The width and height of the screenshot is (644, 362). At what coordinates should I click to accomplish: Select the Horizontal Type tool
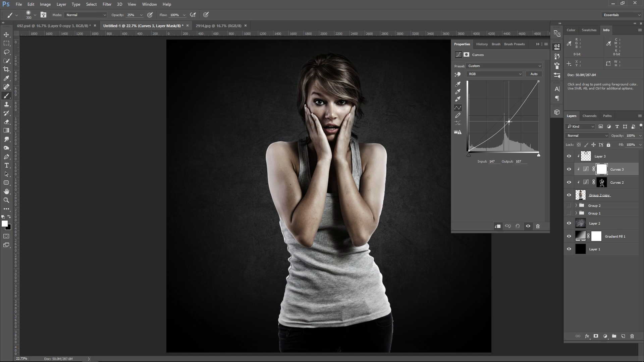pos(6,165)
